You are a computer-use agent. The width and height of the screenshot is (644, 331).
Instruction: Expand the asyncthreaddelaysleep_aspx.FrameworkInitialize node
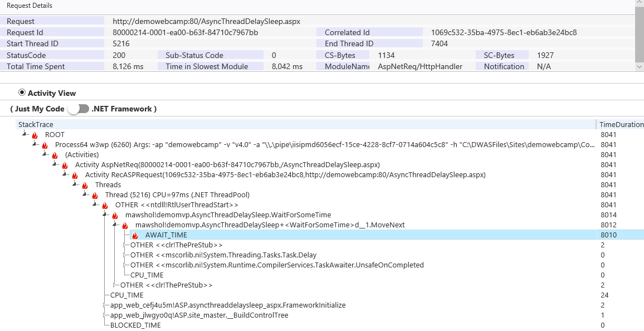(x=104, y=305)
